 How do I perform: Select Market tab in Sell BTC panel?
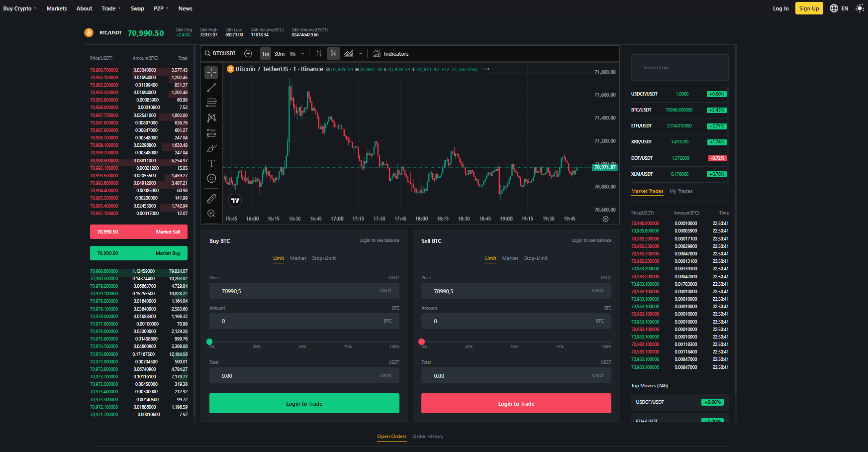(510, 258)
